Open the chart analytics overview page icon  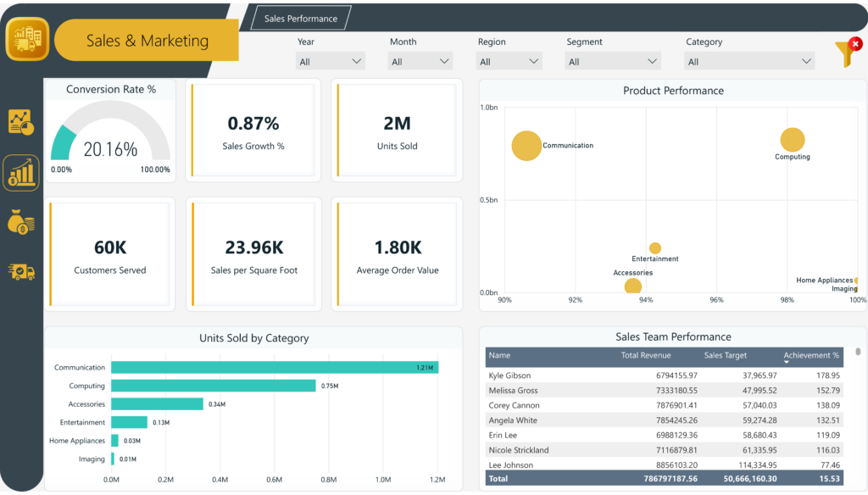[x=21, y=122]
